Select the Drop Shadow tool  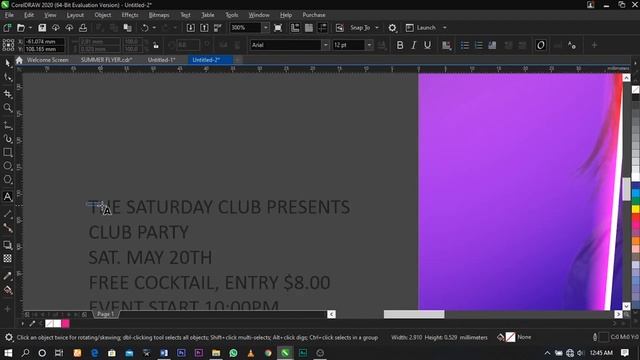(x=7, y=245)
